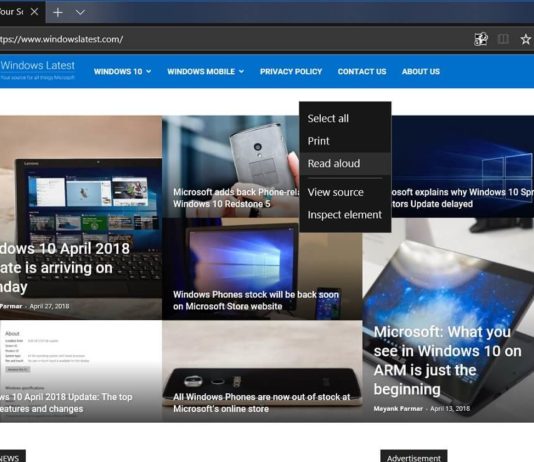Click the April 27, 2018 article date
Viewport: 534px width, 462px height.
49,306
